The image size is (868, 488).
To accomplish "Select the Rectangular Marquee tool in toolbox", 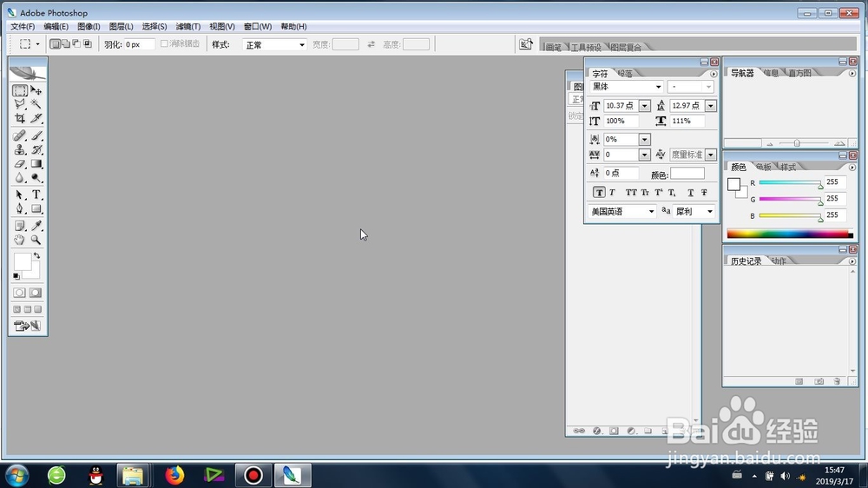I will point(19,90).
